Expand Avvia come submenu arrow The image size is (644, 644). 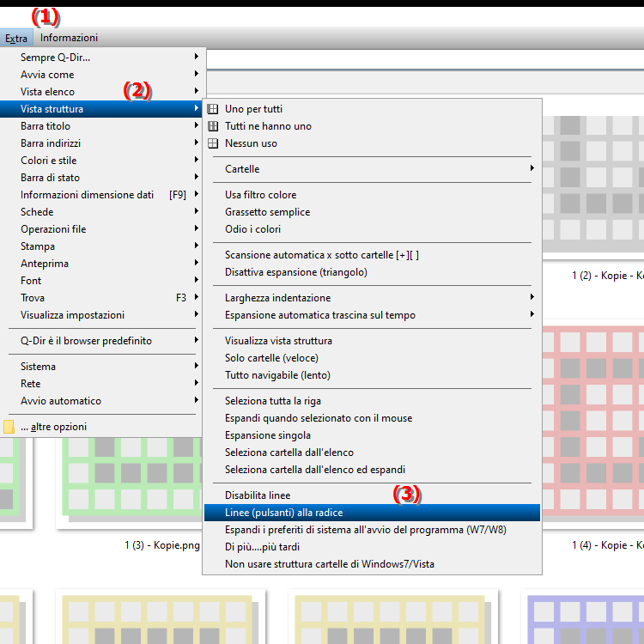click(197, 74)
